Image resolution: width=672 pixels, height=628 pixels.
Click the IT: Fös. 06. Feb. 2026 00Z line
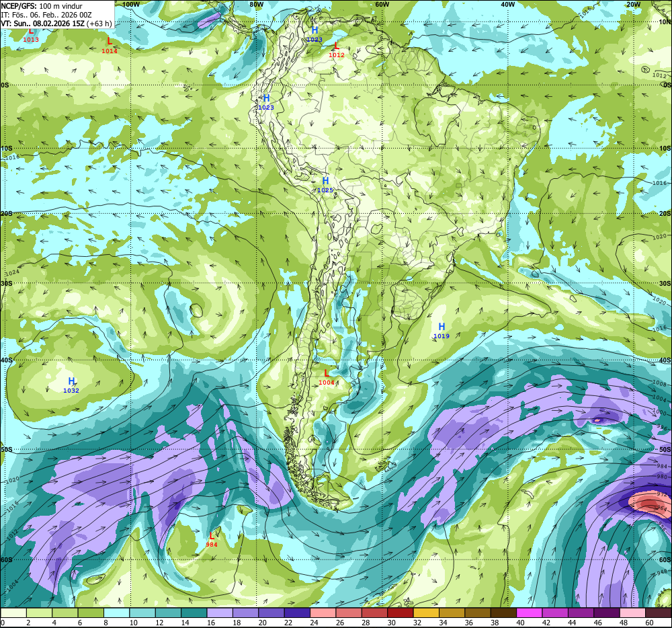tap(46, 15)
